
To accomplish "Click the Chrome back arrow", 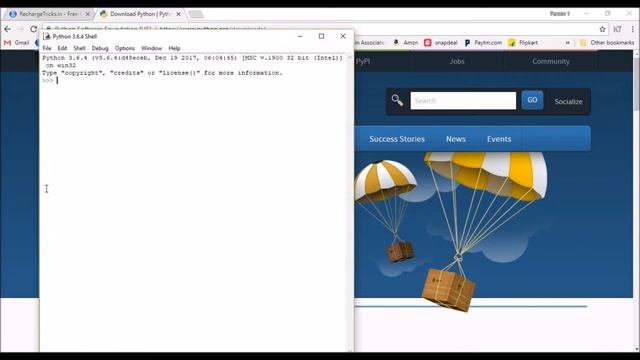I will pyautogui.click(x=7, y=29).
